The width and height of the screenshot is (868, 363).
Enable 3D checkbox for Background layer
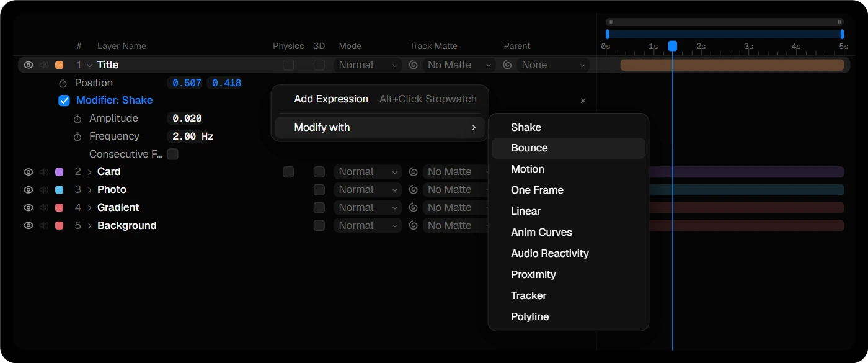coord(319,226)
